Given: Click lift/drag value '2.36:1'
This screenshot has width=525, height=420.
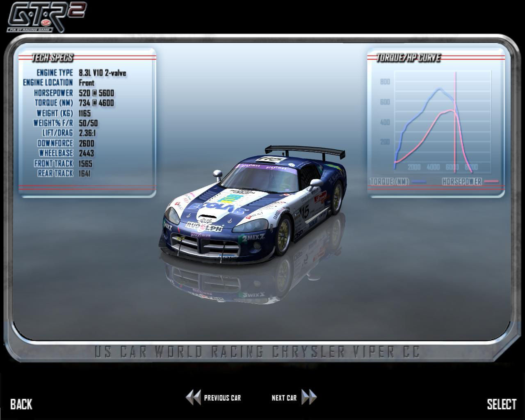Looking at the screenshot, I should point(87,133).
